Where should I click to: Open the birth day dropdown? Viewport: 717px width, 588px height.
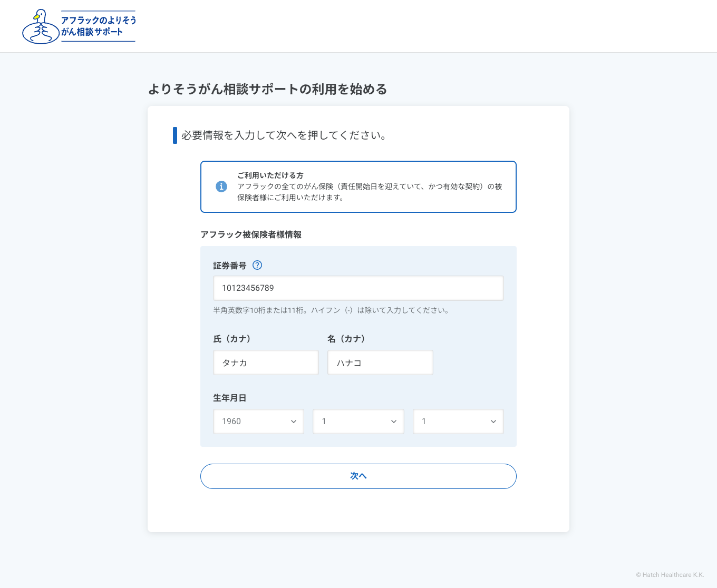(458, 422)
